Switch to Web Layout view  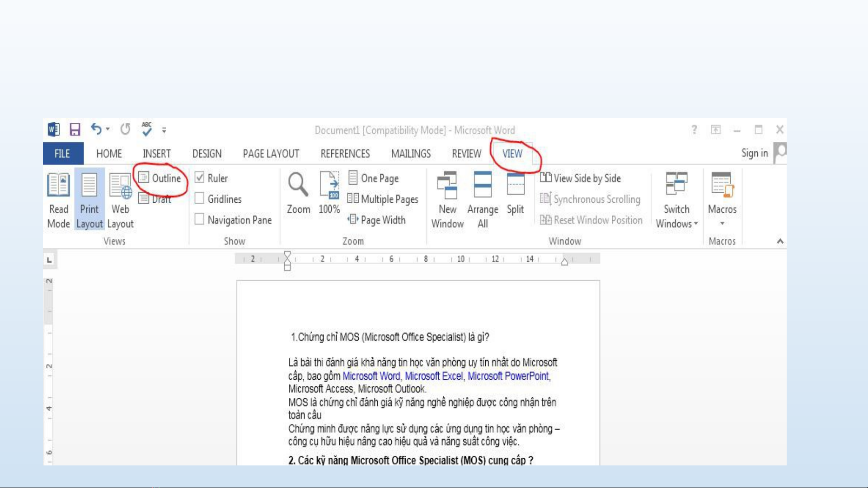120,200
